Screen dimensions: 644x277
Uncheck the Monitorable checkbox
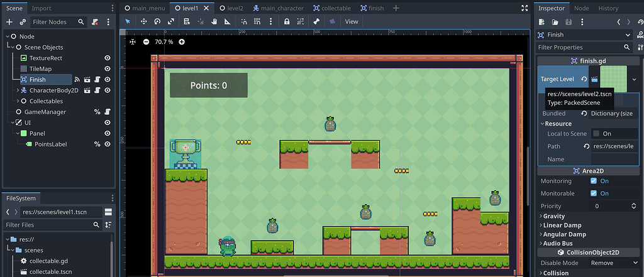point(594,193)
